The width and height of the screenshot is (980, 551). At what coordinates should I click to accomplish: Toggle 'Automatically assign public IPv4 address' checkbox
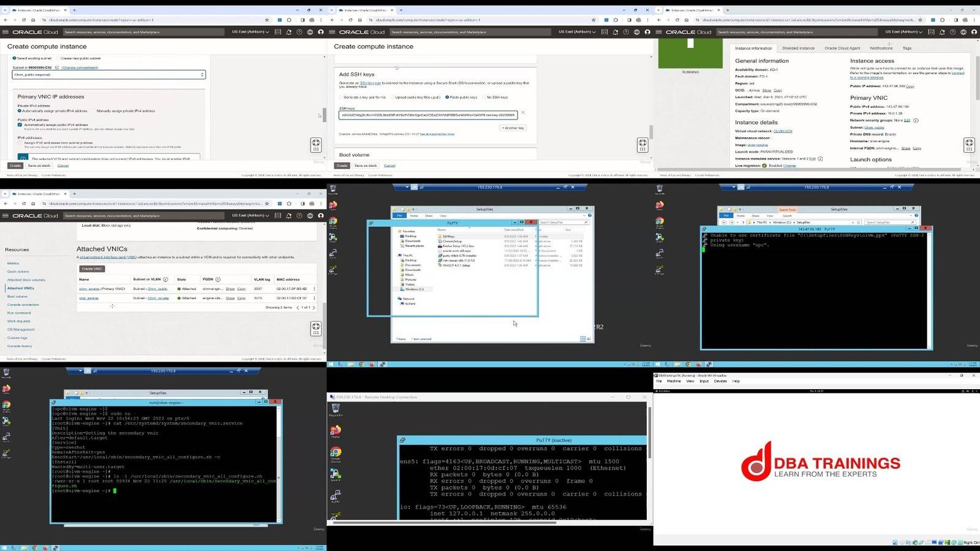click(20, 124)
